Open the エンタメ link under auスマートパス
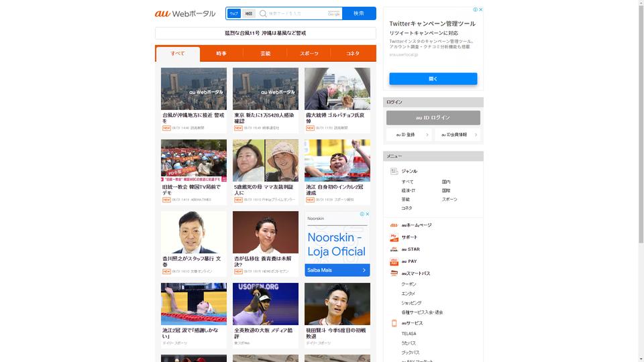 409,294
